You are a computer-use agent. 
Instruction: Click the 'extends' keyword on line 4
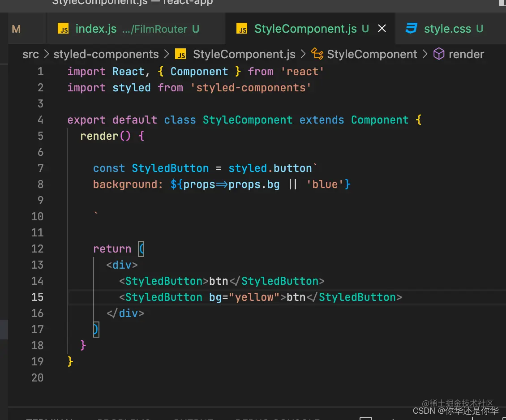(x=322, y=120)
